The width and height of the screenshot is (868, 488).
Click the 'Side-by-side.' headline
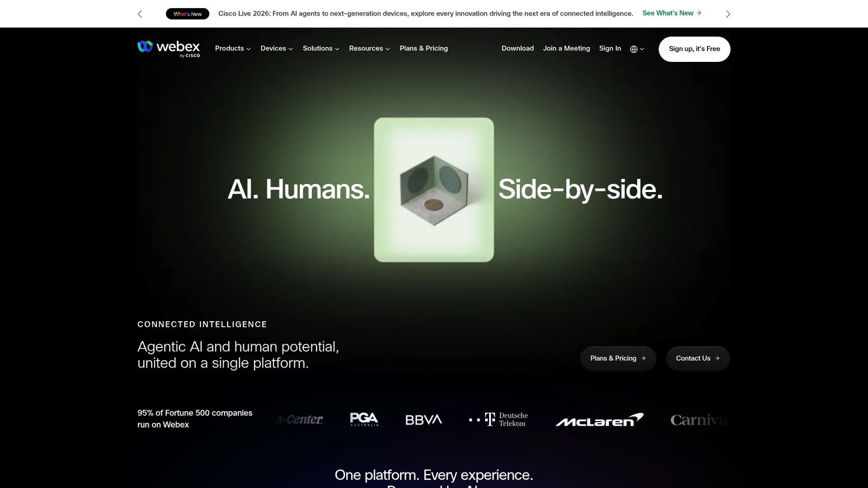pyautogui.click(x=580, y=189)
